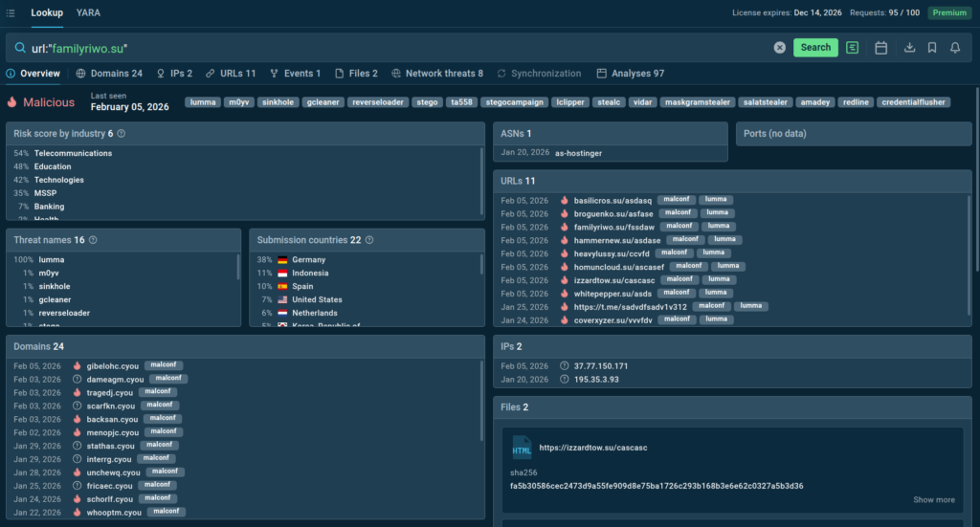Open notifications with the bell icon
Image resolution: width=980 pixels, height=527 pixels.
tap(955, 48)
